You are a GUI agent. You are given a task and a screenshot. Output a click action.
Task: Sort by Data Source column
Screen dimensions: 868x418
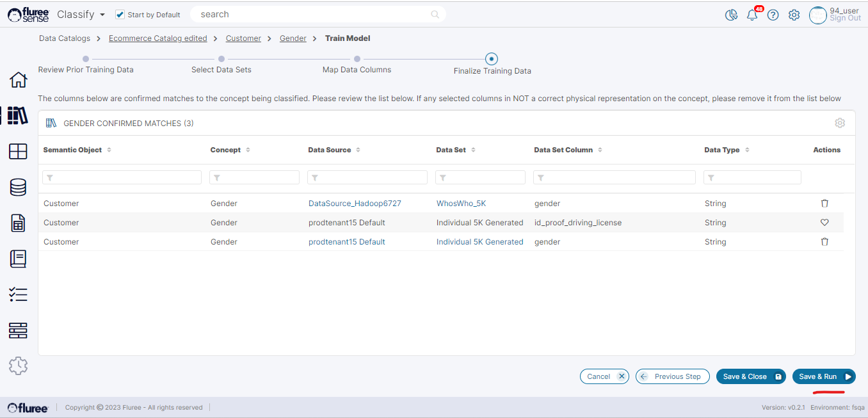pyautogui.click(x=358, y=150)
